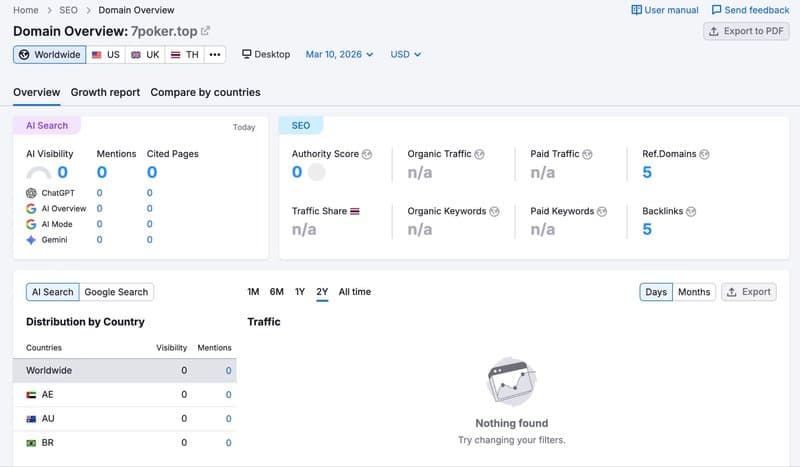Open 7poker.top external link icon
This screenshot has height=467, width=800.
click(x=205, y=31)
